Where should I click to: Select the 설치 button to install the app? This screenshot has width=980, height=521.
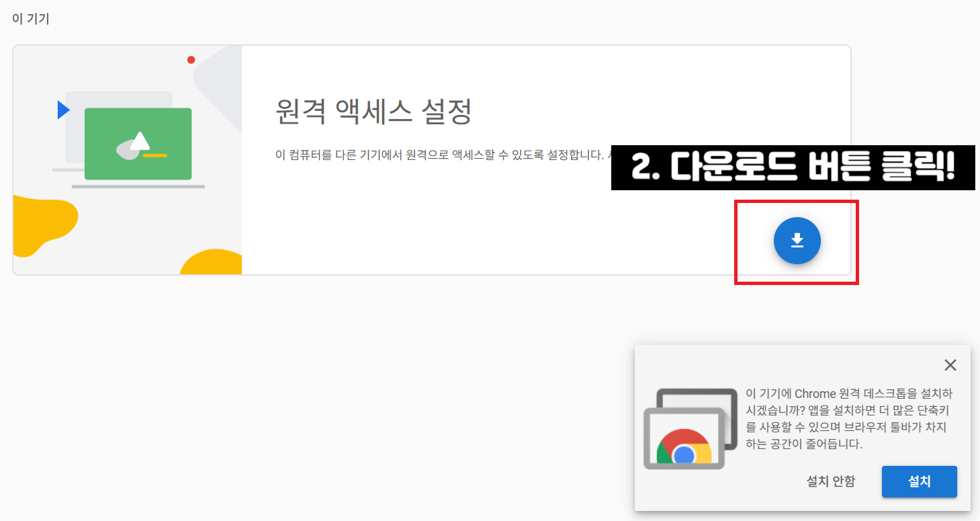coord(919,481)
